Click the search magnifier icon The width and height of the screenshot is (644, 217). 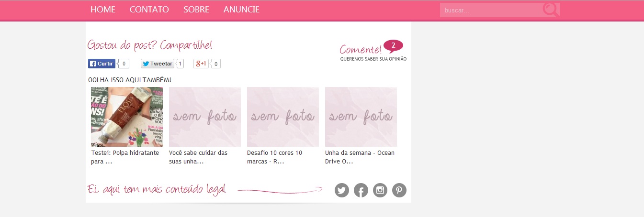551,10
